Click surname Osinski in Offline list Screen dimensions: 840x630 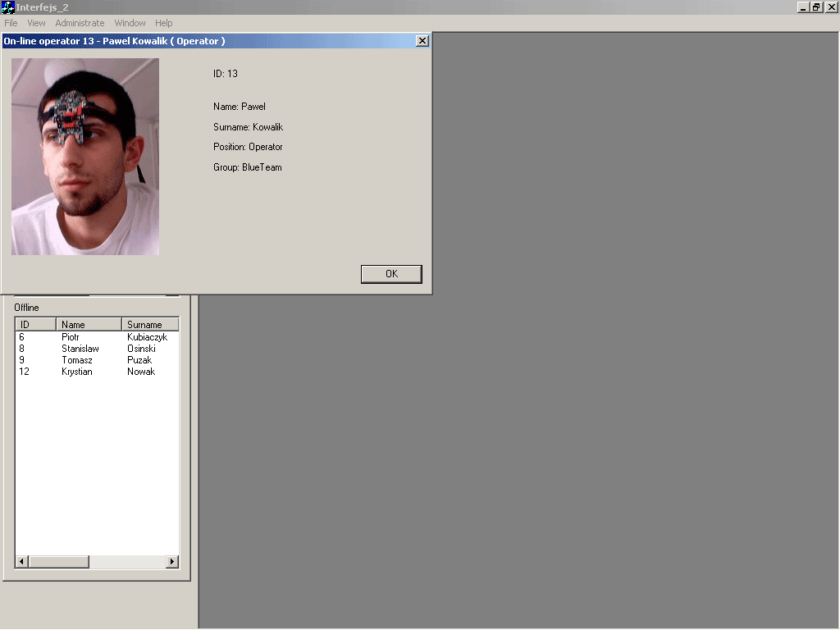point(141,349)
